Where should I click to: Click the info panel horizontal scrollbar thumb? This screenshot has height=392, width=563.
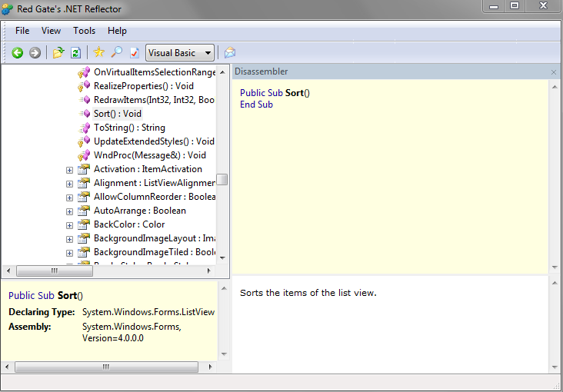[x=106, y=367]
